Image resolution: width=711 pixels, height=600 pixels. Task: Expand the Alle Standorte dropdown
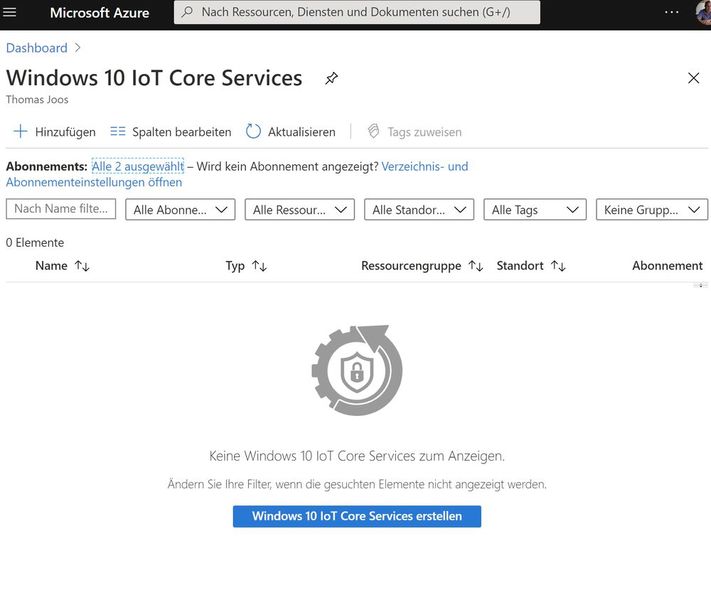tap(419, 210)
